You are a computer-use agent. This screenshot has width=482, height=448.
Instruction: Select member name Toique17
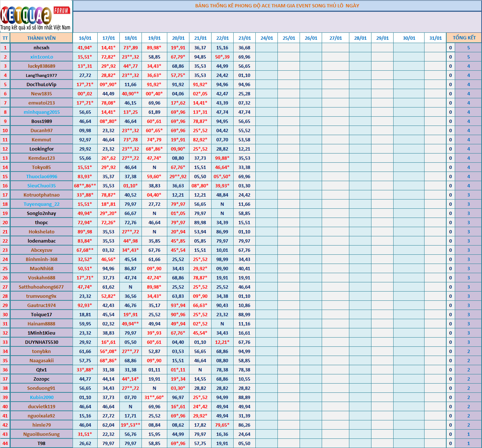tap(41, 314)
